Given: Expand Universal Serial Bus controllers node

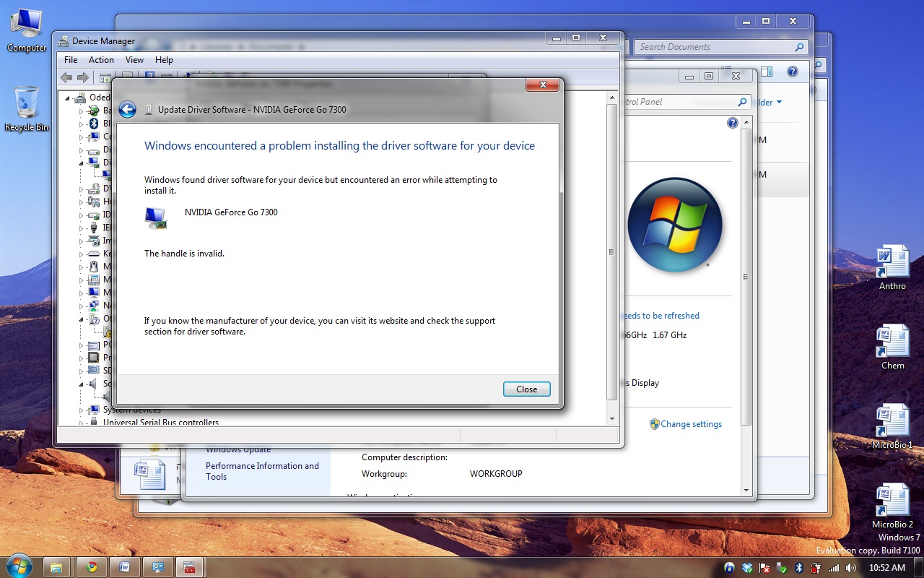Looking at the screenshot, I should [82, 423].
